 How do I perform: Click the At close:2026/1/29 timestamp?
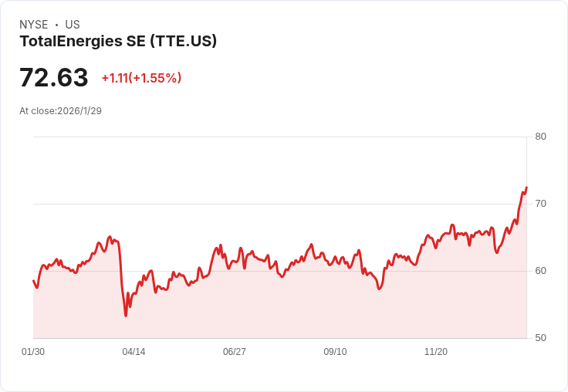(x=60, y=111)
